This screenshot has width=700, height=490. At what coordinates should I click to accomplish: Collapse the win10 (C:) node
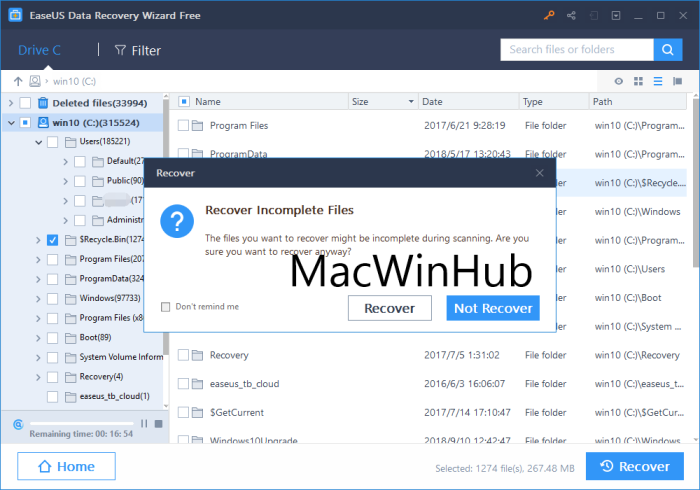(11, 123)
